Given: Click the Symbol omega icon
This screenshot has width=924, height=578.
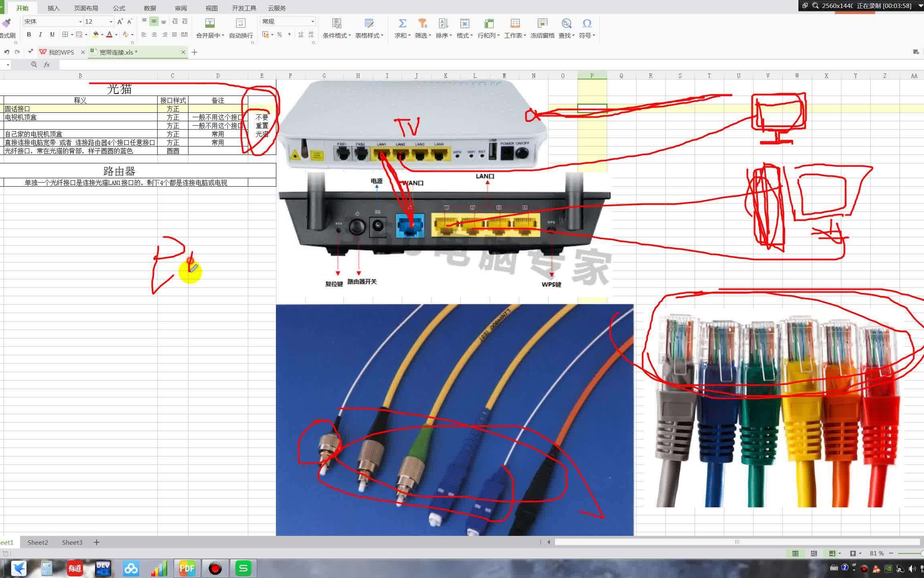Looking at the screenshot, I should [587, 23].
